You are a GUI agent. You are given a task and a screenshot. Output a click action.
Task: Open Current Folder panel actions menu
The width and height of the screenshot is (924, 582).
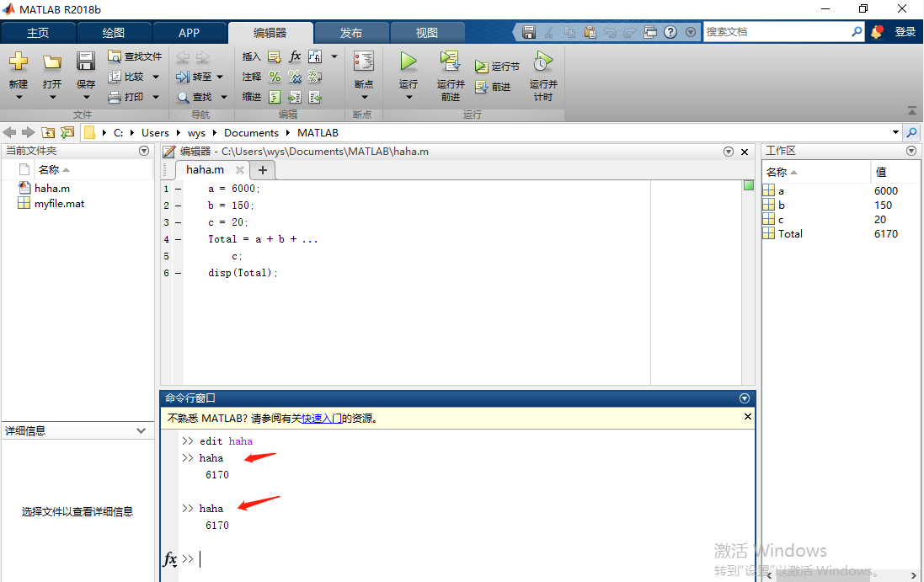144,151
